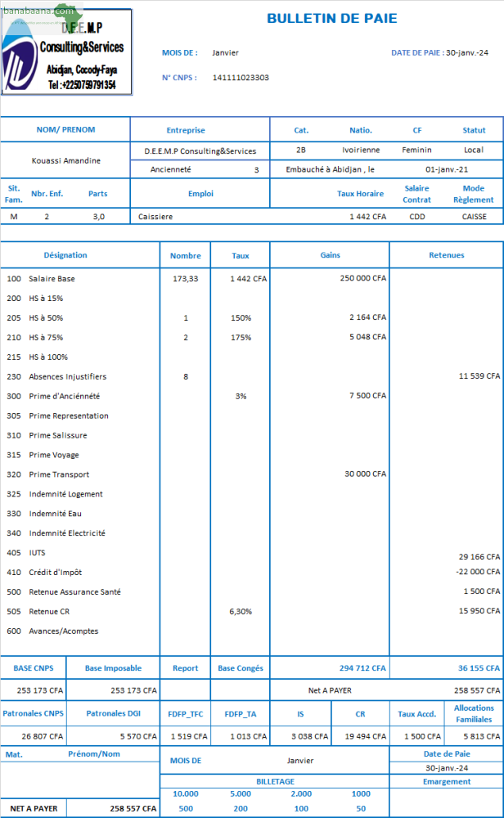Click the Retenue Assurance Santé label
This screenshot has width=504, height=818.
click(74, 591)
